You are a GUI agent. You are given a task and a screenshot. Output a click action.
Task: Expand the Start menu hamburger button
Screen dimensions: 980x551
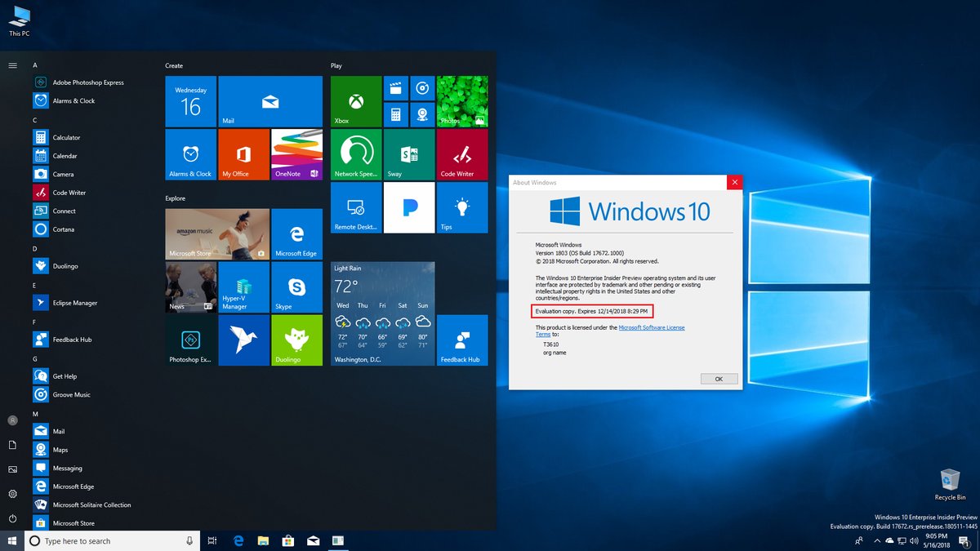(x=12, y=64)
